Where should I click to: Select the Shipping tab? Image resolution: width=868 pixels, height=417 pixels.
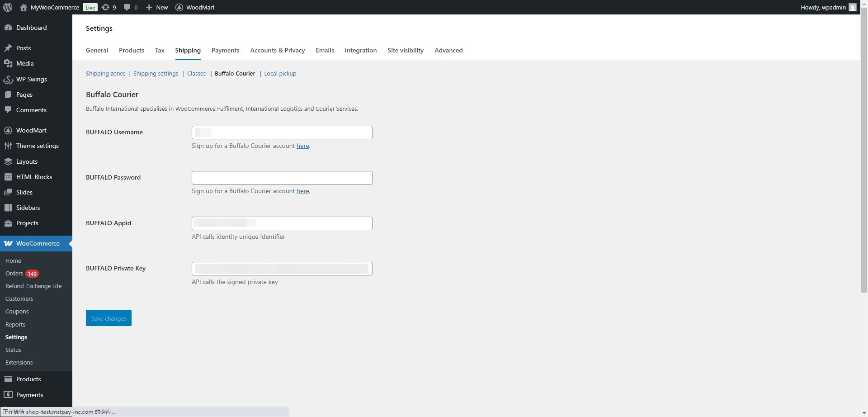tap(188, 50)
